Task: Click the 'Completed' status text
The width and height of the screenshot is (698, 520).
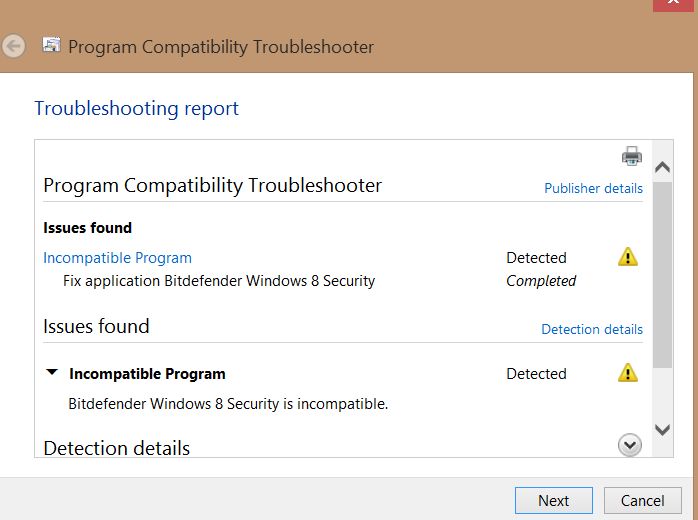Action: tap(541, 281)
